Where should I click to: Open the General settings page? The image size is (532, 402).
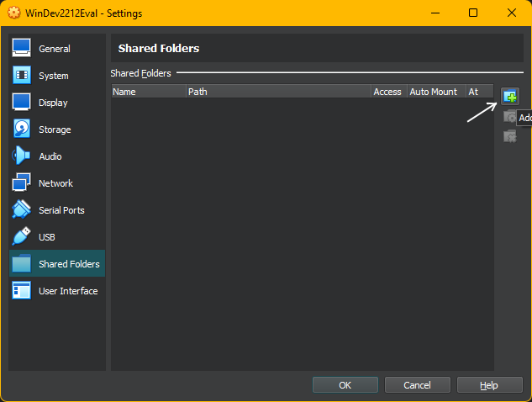(x=57, y=48)
